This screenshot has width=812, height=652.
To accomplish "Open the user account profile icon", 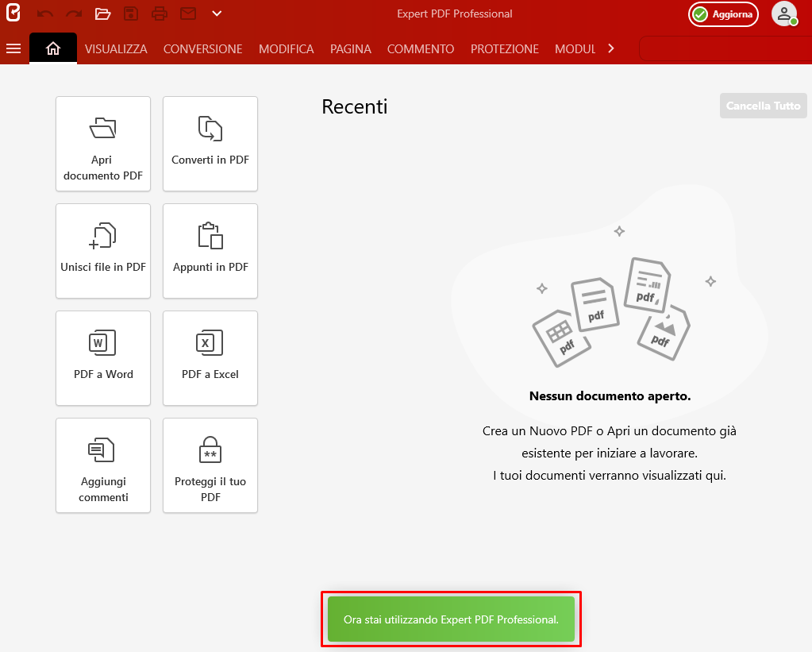I will (784, 14).
